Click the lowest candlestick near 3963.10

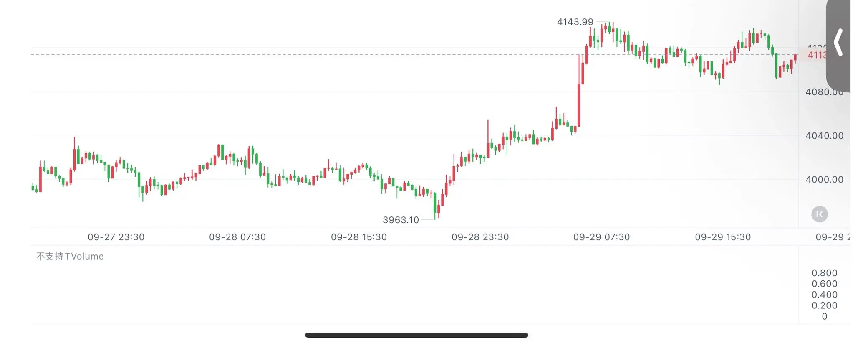(435, 206)
